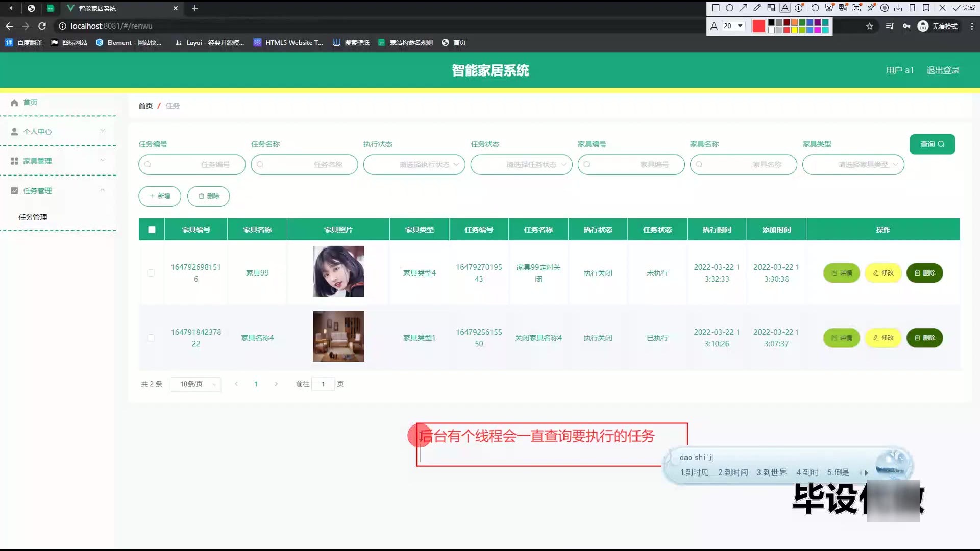980x551 pixels.
Task: Focus the 任务名称 search field
Action: 304,164
